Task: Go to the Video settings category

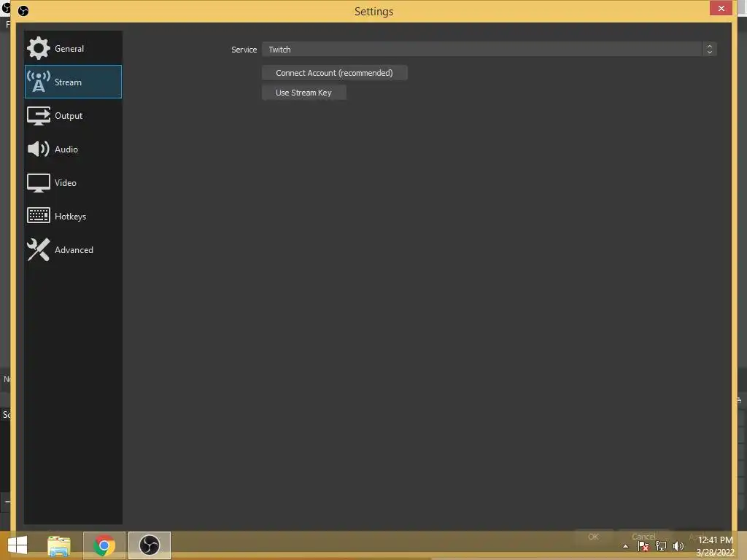Action: [x=73, y=183]
